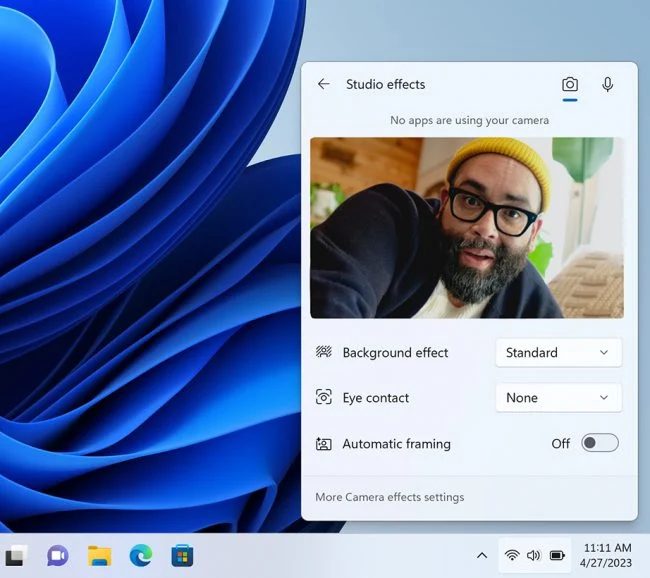The height and width of the screenshot is (578, 650).
Task: Open Microsoft Store from the taskbar
Action: pos(182,555)
